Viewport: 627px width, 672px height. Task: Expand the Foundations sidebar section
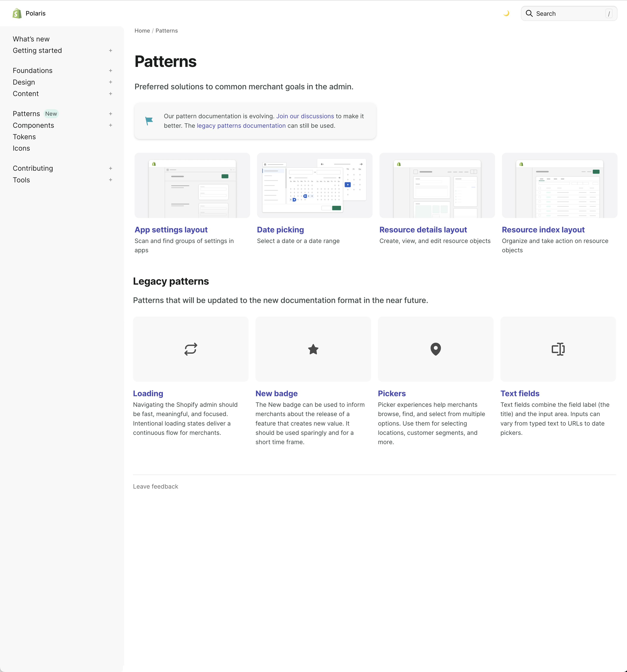[110, 70]
